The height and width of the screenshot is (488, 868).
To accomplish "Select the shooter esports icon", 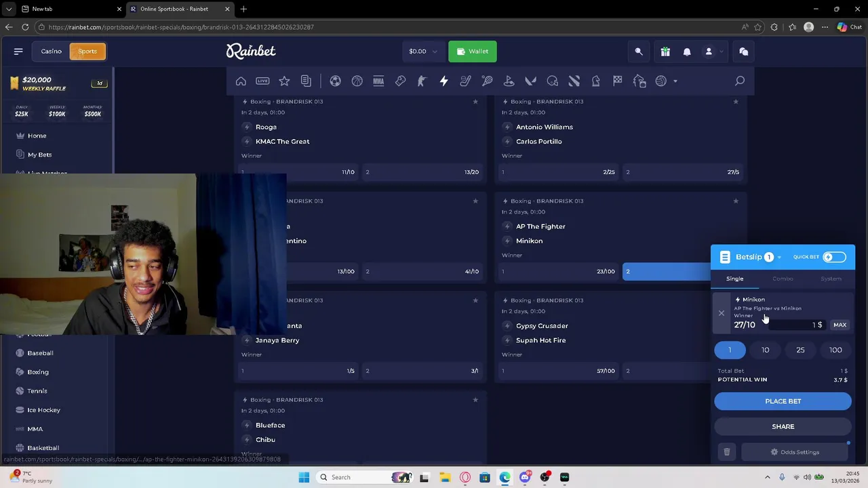I will (x=422, y=81).
